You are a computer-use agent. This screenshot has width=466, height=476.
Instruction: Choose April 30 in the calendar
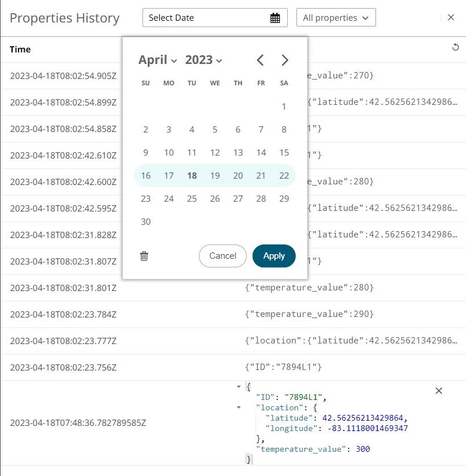click(146, 222)
